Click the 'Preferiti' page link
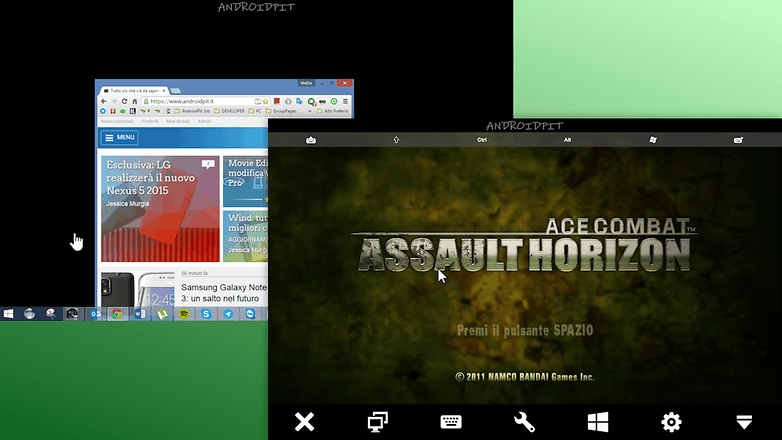The height and width of the screenshot is (440, 782). 150,121
